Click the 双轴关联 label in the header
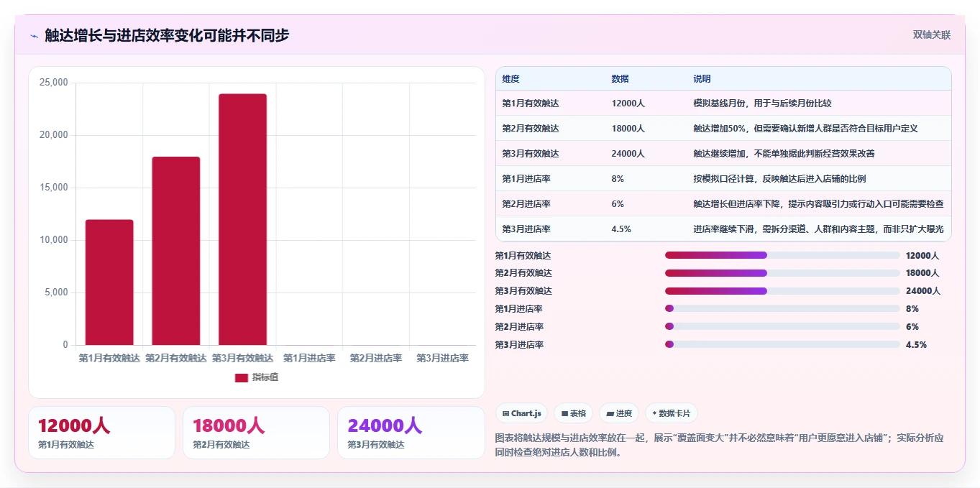 (x=932, y=34)
